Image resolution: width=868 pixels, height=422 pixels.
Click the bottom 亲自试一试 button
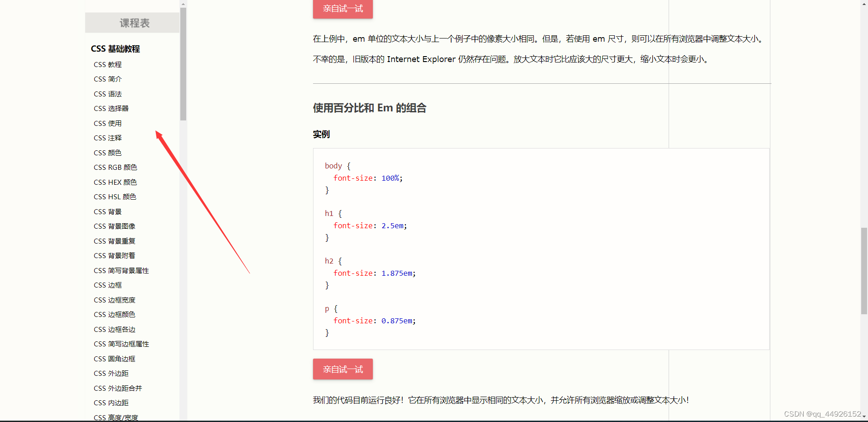tap(342, 369)
